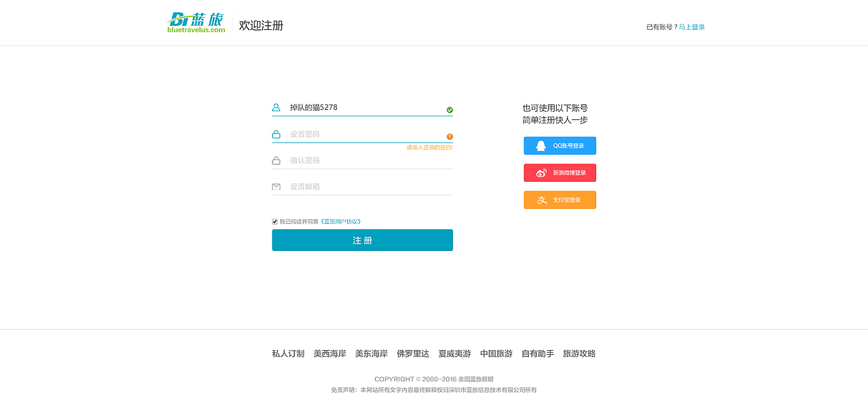Click the 请输入正确的密码 error message
This screenshot has height=407, width=868.
(429, 147)
